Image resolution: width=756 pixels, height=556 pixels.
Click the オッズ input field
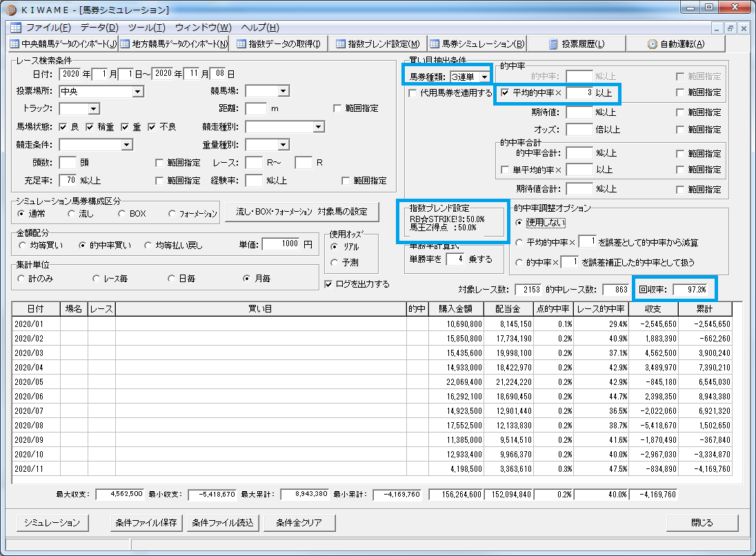[579, 130]
